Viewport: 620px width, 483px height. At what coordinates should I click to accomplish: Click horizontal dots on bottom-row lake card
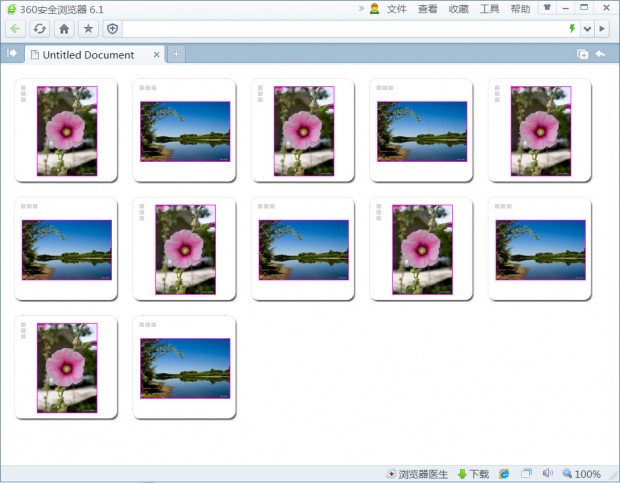click(147, 325)
